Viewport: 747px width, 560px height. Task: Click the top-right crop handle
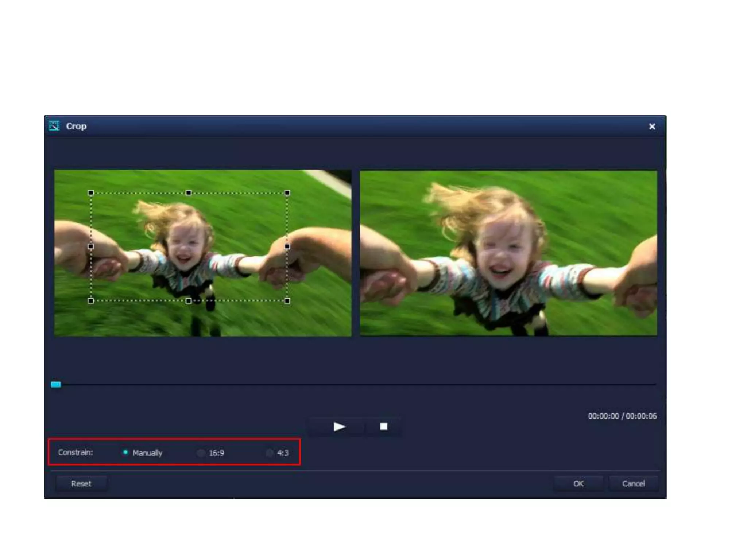point(287,192)
